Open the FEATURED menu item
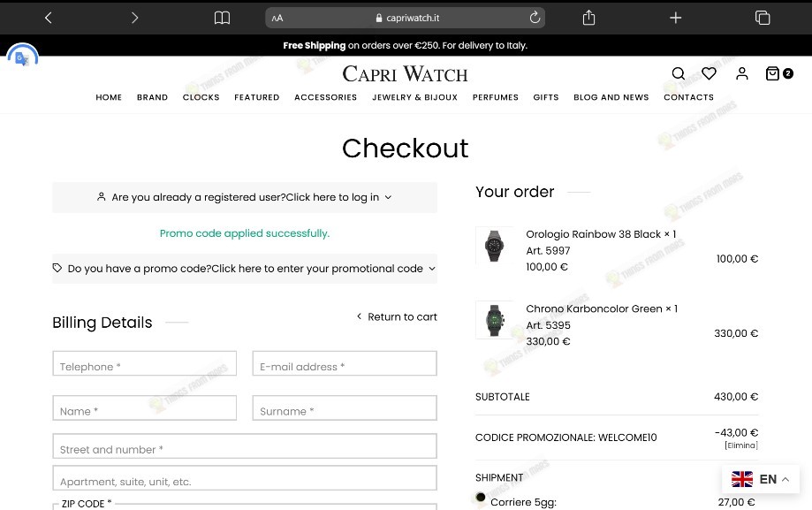Viewport: 812px width, 510px height. 257,97
